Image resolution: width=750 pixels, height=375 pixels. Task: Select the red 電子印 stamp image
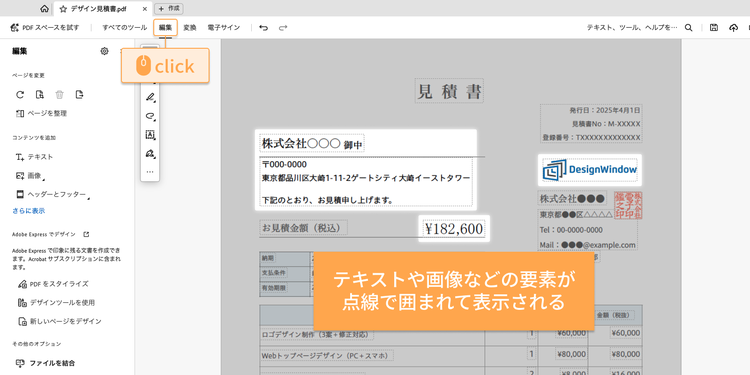point(628,206)
